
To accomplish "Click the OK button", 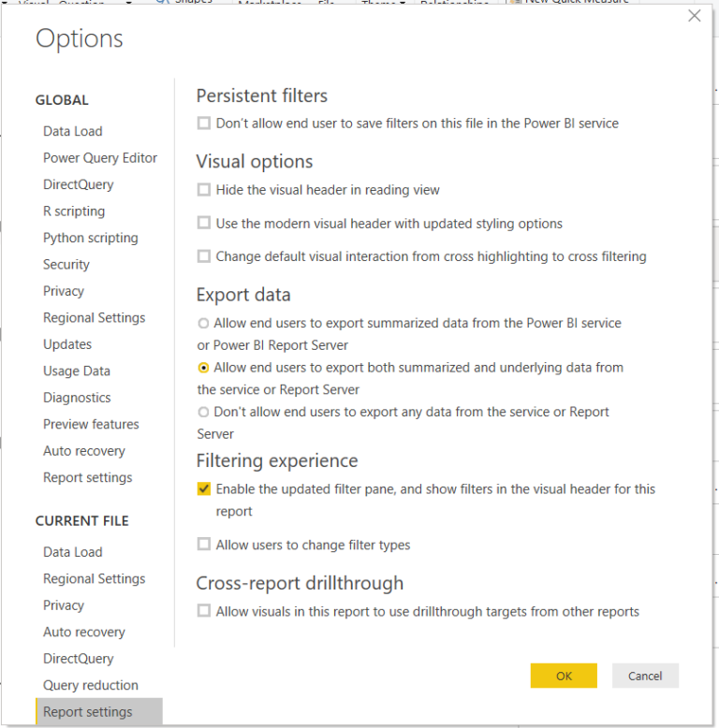I will pyautogui.click(x=563, y=676).
